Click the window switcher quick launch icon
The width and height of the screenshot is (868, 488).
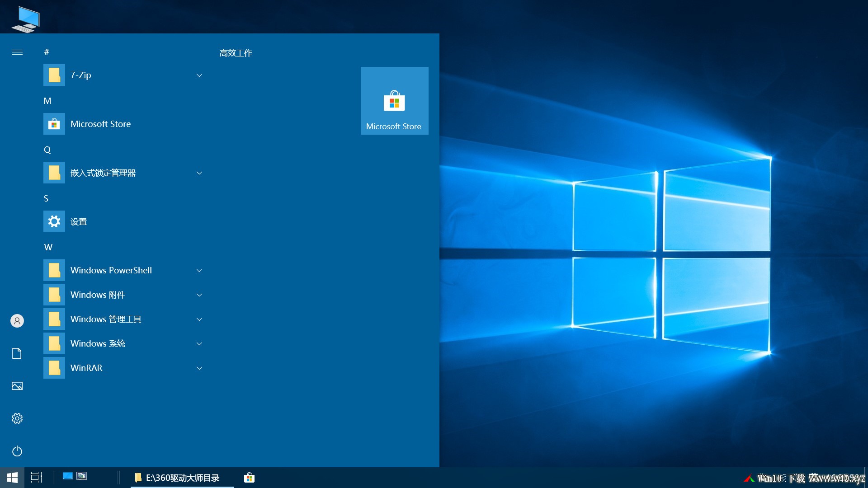pyautogui.click(x=82, y=476)
